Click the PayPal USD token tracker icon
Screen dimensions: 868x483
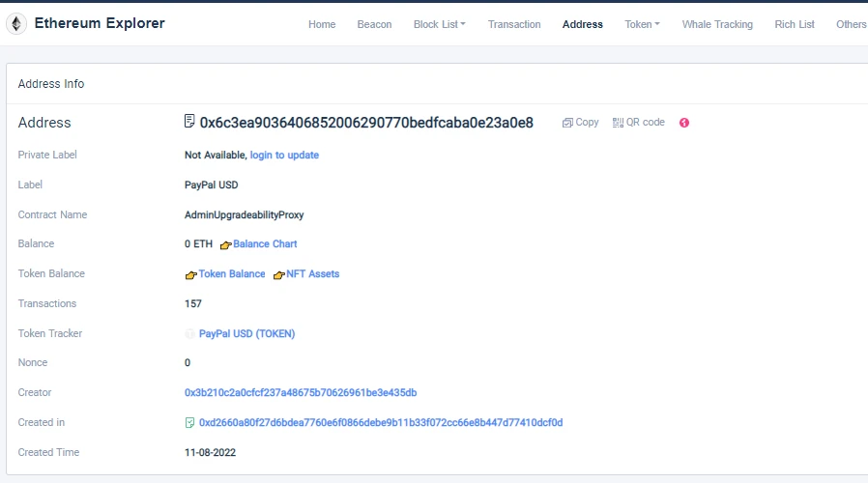[x=189, y=333]
